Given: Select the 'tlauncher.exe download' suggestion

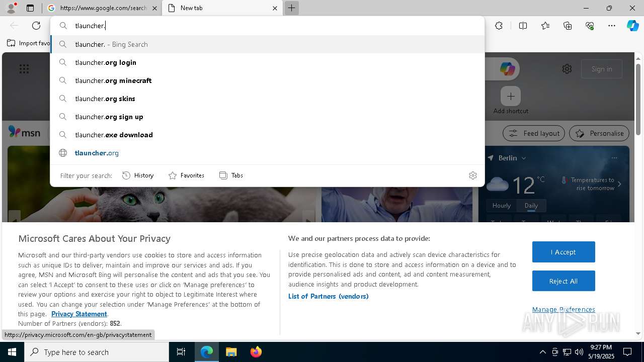Looking at the screenshot, I should point(267,135).
